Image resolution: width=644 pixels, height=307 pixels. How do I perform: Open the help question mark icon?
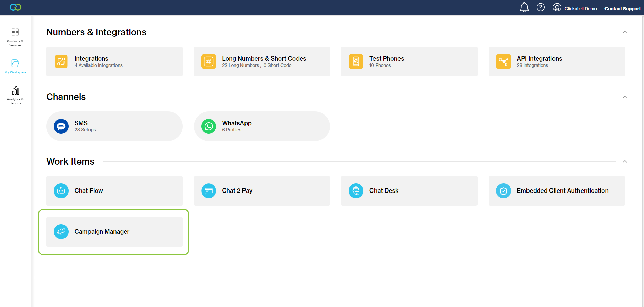[540, 7]
